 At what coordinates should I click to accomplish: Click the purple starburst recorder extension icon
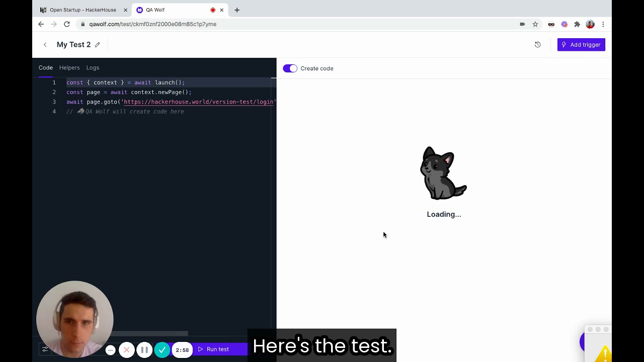point(564,24)
